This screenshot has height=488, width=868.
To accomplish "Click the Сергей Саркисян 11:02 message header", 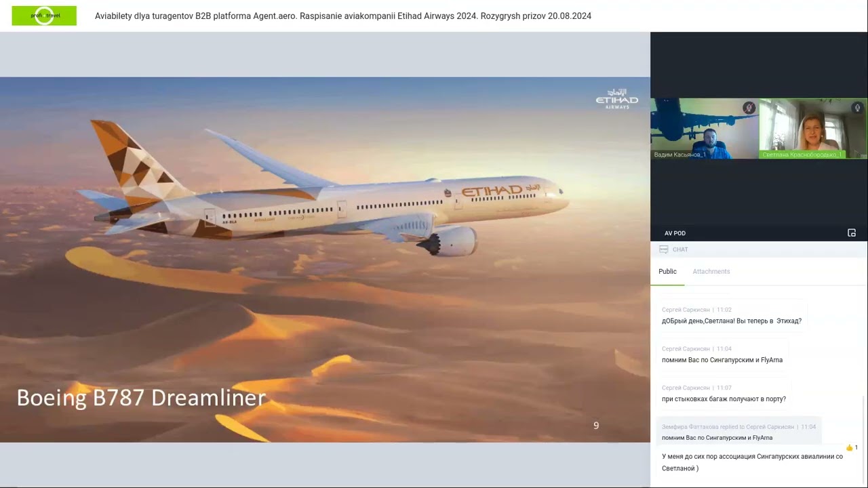I will tap(696, 310).
